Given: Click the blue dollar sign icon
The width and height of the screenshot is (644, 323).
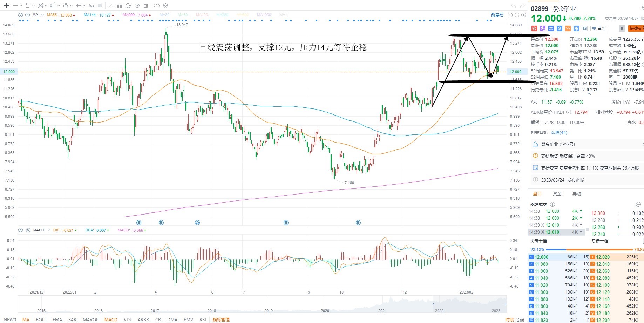Looking at the screenshot, I should [x=560, y=28].
